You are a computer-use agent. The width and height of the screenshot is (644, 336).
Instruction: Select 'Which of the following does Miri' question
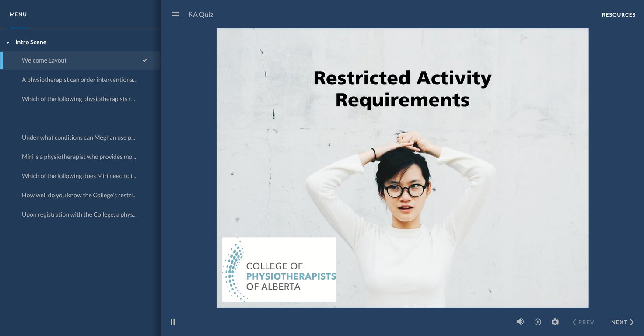pyautogui.click(x=79, y=176)
